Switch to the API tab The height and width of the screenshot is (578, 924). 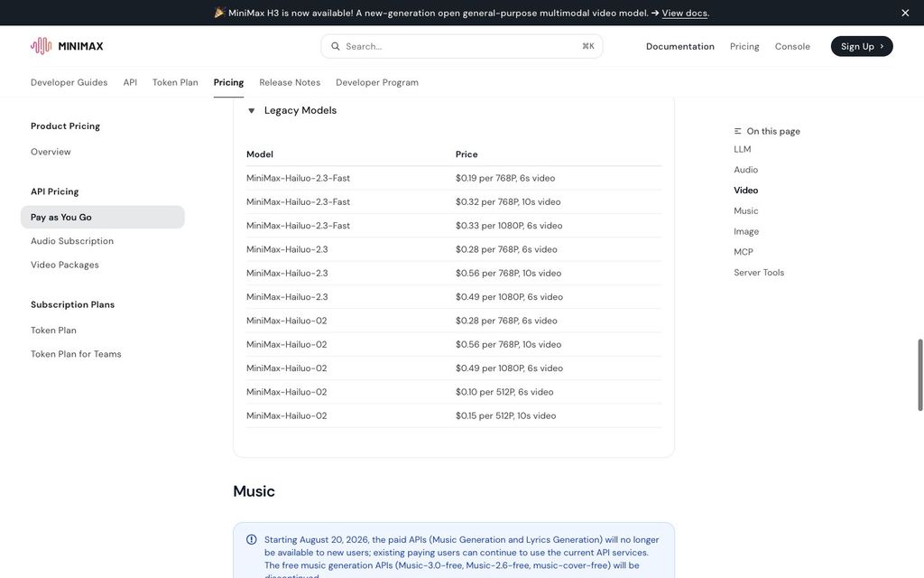point(130,82)
